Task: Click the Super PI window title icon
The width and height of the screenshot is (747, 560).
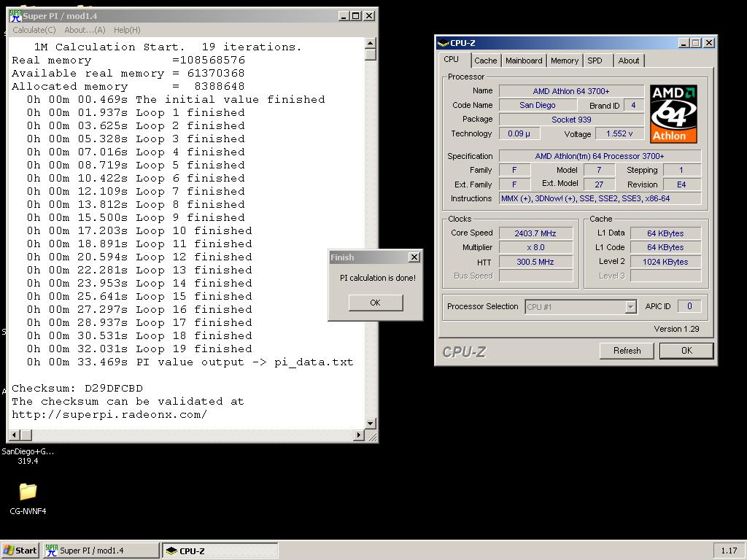Action: click(x=15, y=16)
